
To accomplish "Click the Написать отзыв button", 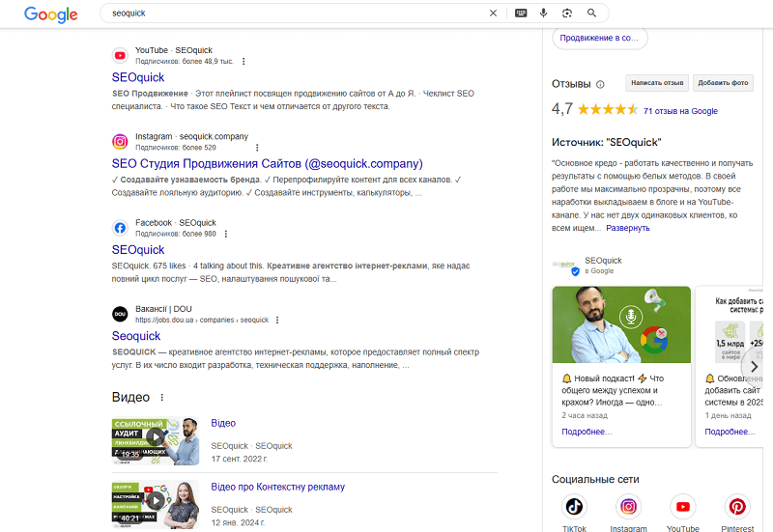I will click(657, 83).
